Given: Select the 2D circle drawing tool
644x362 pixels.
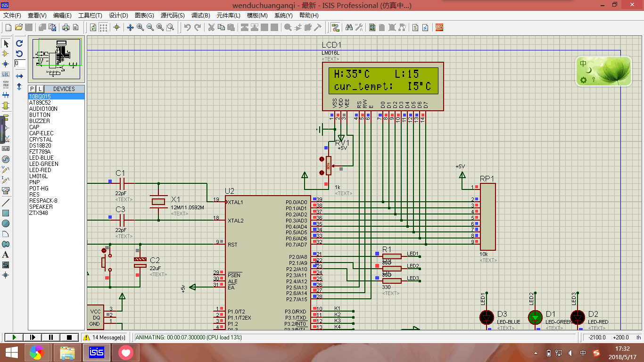Looking at the screenshot, I should click(6, 223).
